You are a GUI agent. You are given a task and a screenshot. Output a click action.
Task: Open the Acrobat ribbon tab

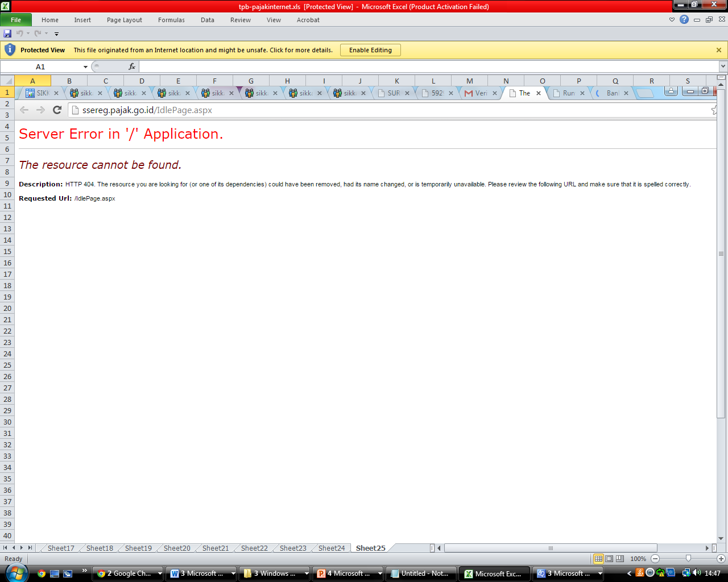[308, 20]
